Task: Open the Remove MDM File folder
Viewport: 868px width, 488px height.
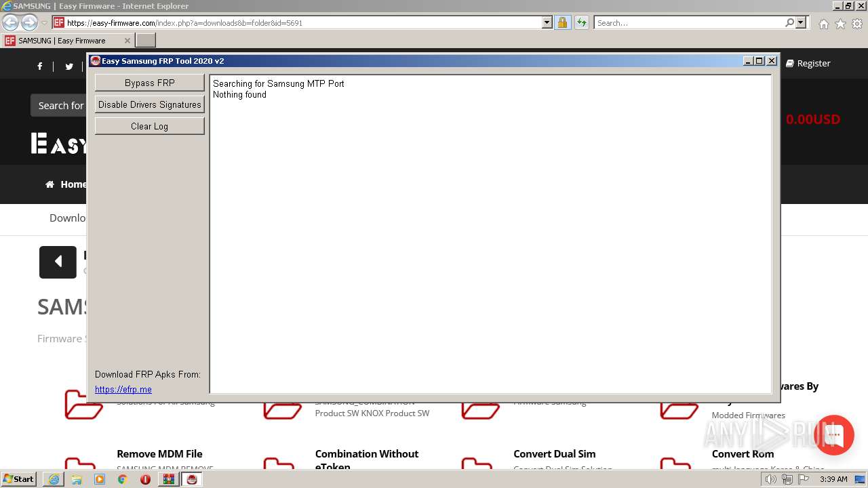Action: coord(159,453)
